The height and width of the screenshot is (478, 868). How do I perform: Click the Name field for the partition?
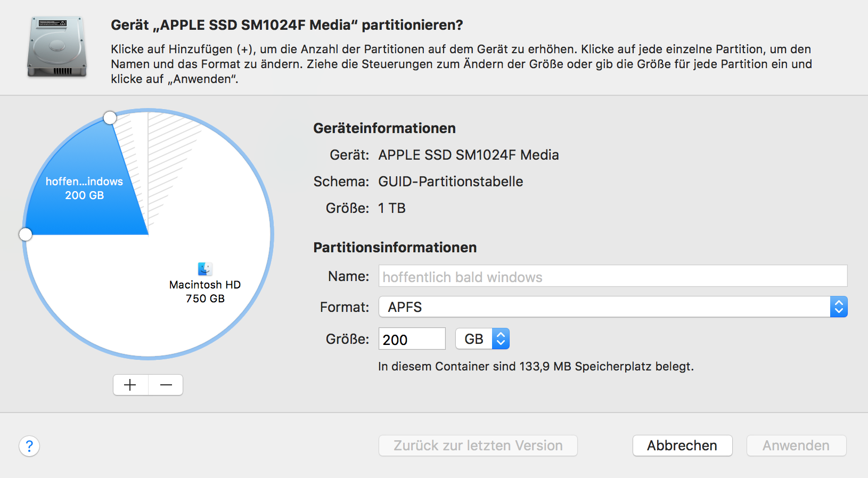[612, 277]
